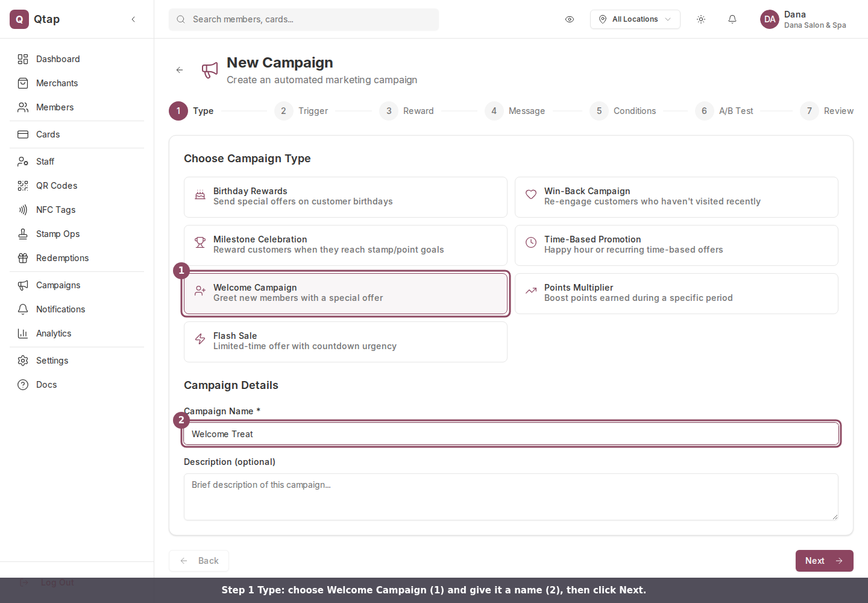Screen dimensions: 868x603
Task: Open the top bar notification bell
Action: [x=732, y=19]
